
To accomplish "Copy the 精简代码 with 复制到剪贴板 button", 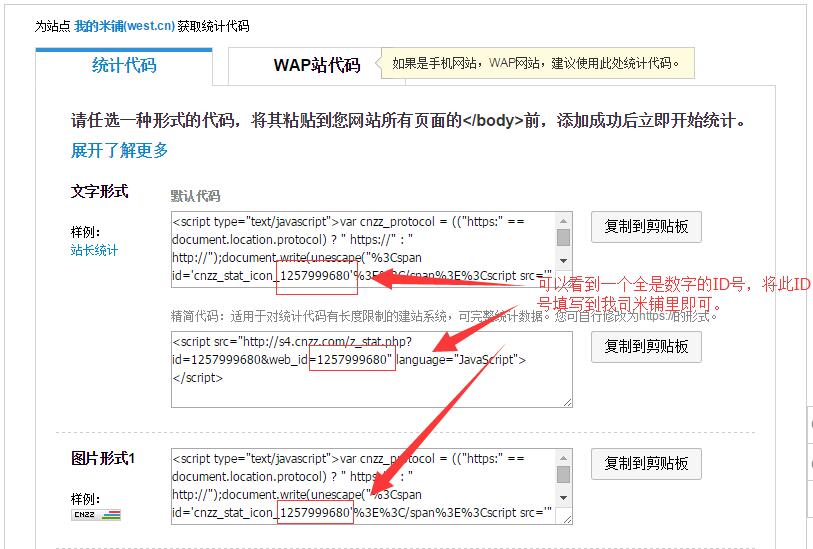I will [x=646, y=347].
